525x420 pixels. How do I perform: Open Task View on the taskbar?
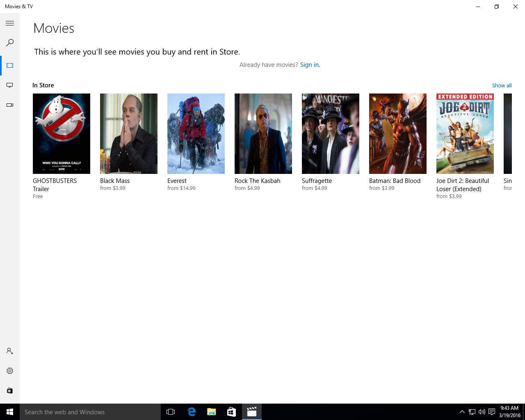pyautogui.click(x=171, y=412)
